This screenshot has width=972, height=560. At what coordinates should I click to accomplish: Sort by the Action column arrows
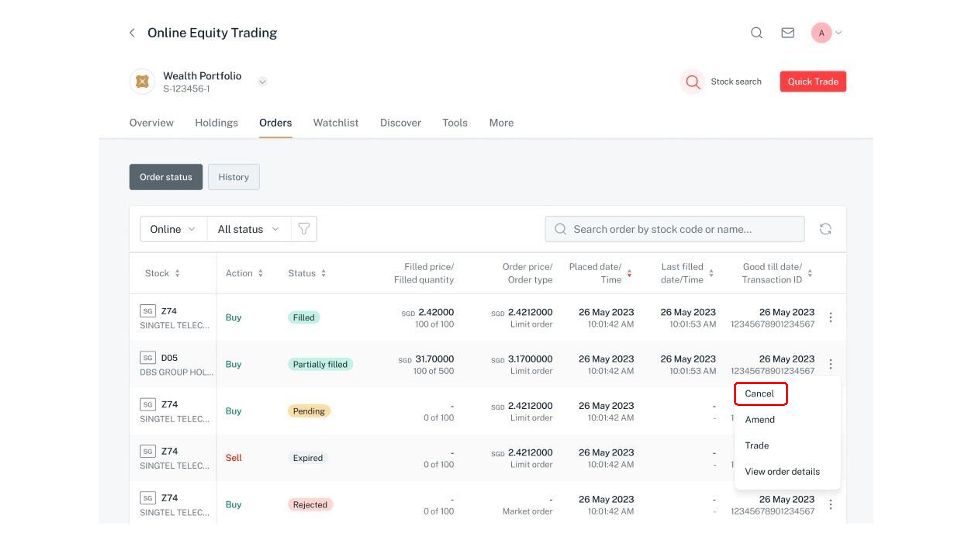[260, 273]
